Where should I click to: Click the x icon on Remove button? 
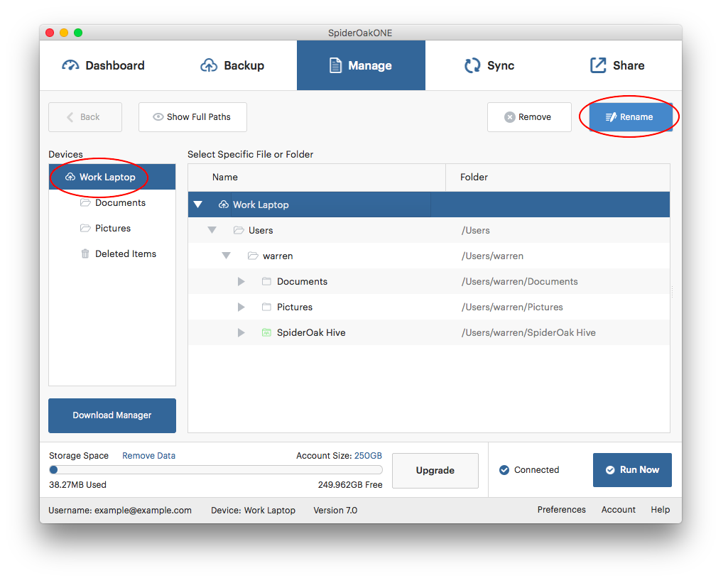(510, 117)
